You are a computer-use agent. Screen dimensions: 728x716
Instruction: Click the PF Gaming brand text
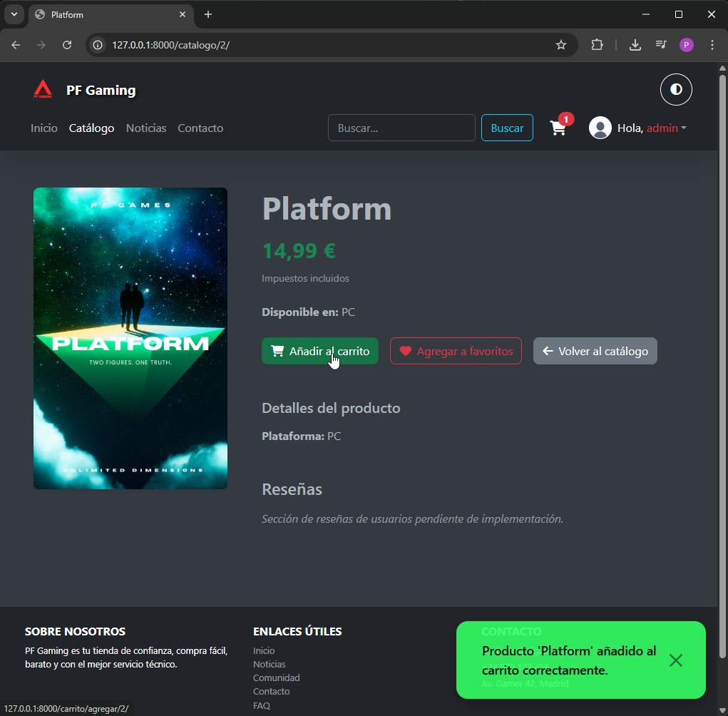point(101,90)
